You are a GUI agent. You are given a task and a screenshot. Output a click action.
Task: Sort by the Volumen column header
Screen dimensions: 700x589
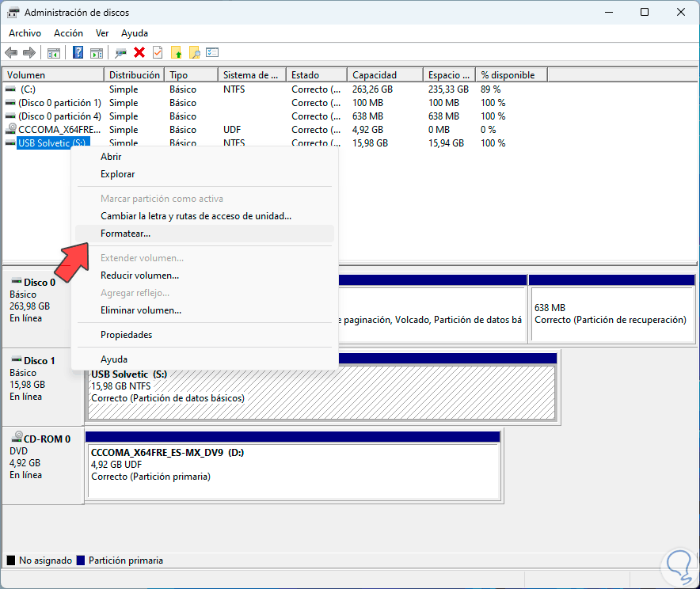point(54,75)
